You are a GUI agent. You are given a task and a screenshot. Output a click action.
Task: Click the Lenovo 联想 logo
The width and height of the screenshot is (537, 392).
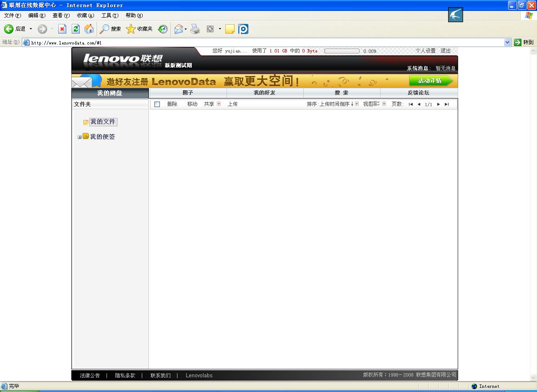tap(123, 59)
